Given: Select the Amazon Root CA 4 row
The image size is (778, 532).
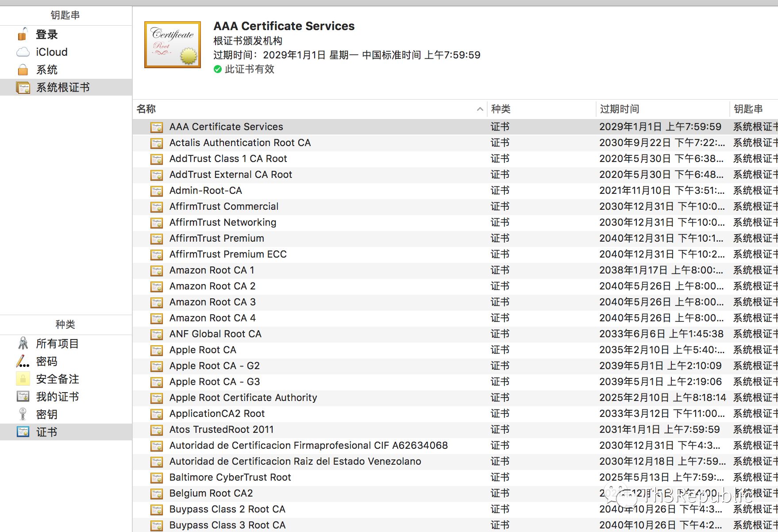Looking at the screenshot, I should (x=455, y=318).
